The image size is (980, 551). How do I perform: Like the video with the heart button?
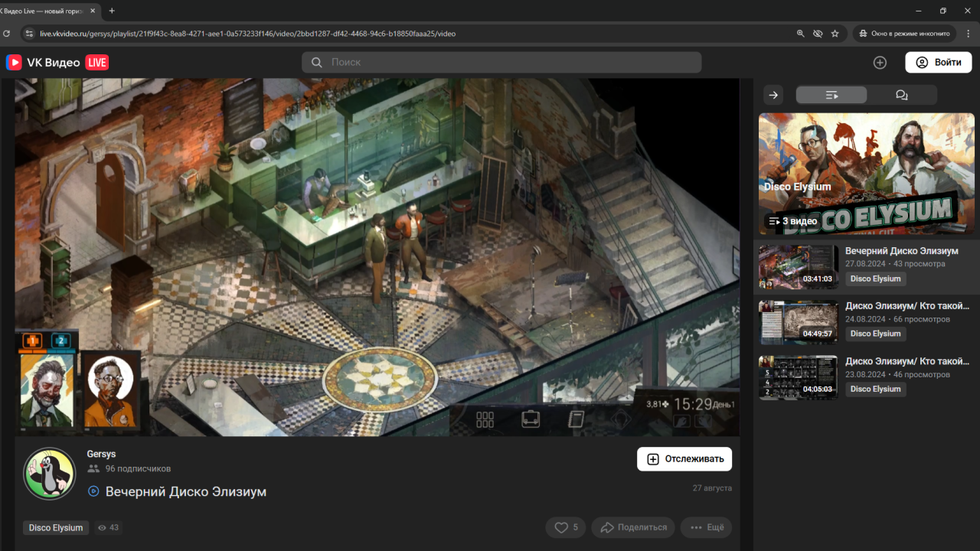[x=566, y=527]
